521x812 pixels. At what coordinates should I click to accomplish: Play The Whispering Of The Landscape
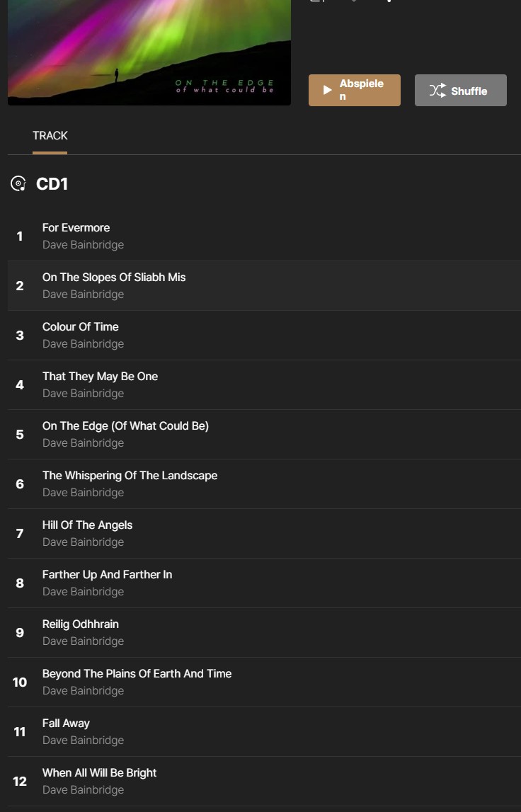[x=264, y=484]
